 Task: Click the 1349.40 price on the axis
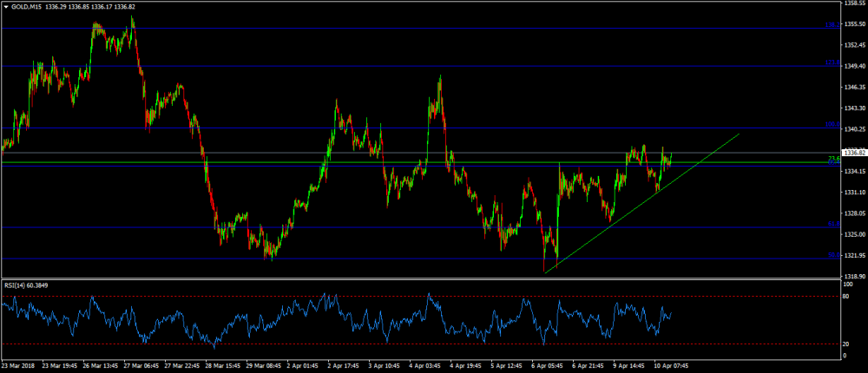pyautogui.click(x=854, y=66)
